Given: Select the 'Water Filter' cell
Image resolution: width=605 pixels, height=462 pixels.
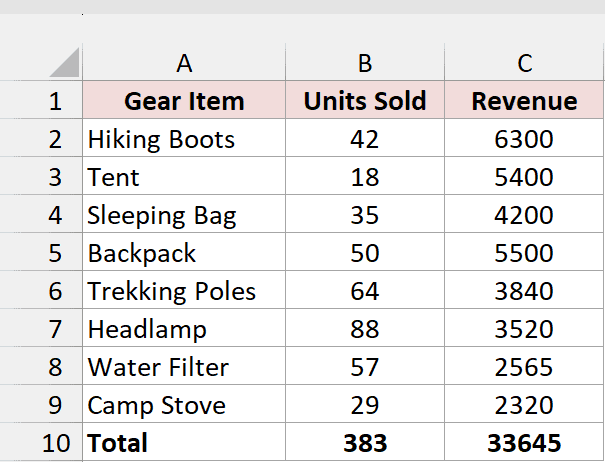Looking at the screenshot, I should [x=184, y=366].
